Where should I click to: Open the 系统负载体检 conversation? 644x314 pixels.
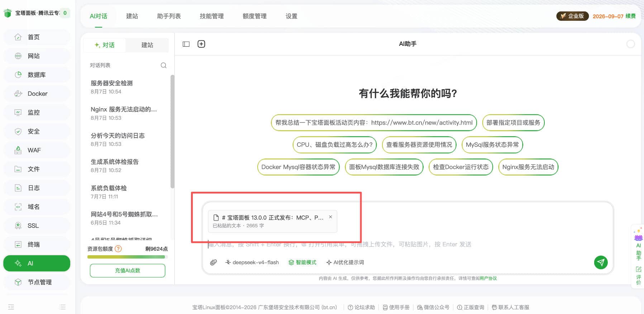pyautogui.click(x=125, y=192)
